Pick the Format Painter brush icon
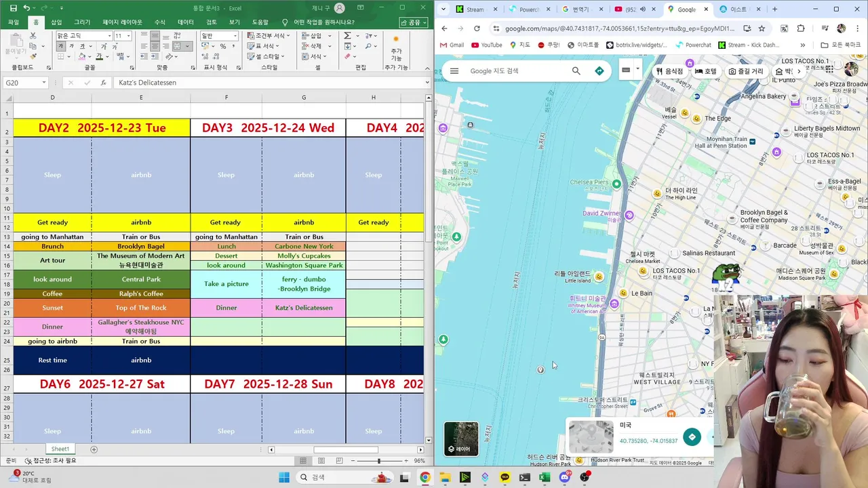Viewport: 868px width, 488px height. click(33, 56)
